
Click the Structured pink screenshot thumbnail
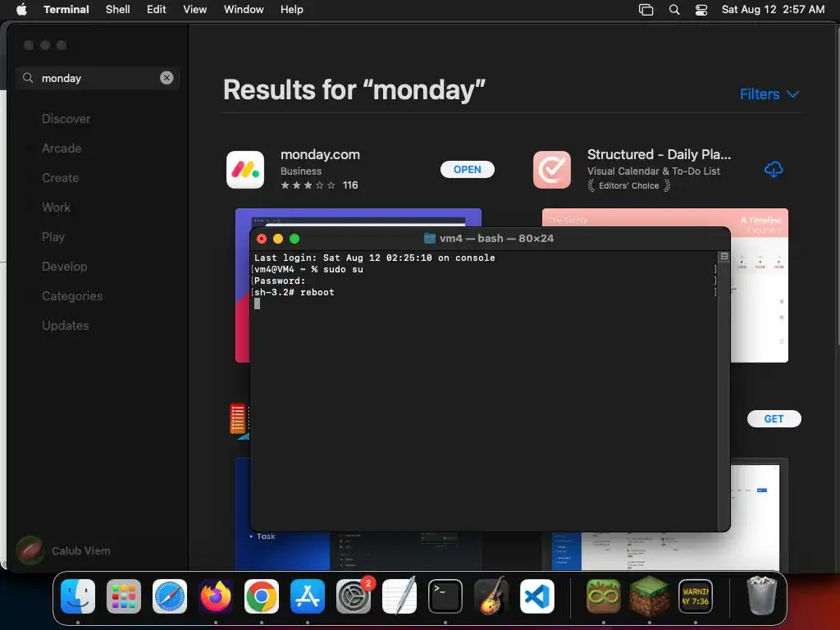click(x=664, y=217)
